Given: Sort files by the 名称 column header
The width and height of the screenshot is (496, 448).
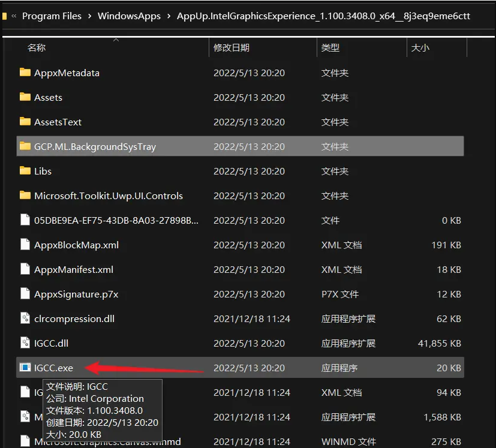Looking at the screenshot, I should [x=37, y=47].
